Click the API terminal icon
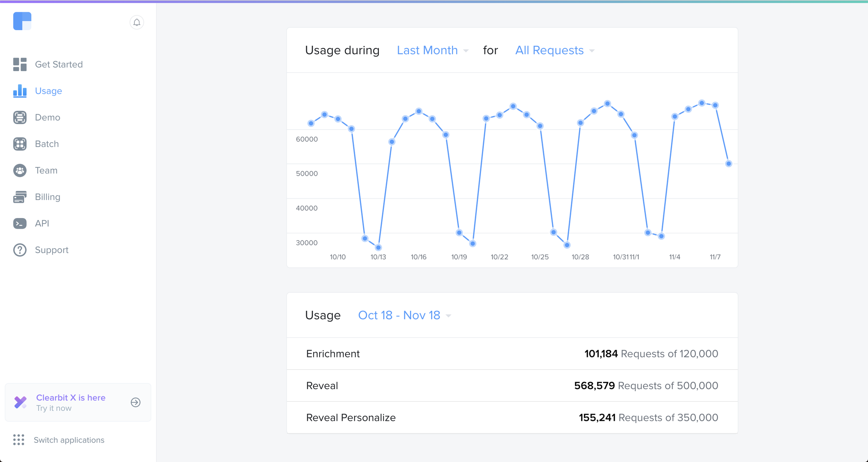 tap(20, 223)
